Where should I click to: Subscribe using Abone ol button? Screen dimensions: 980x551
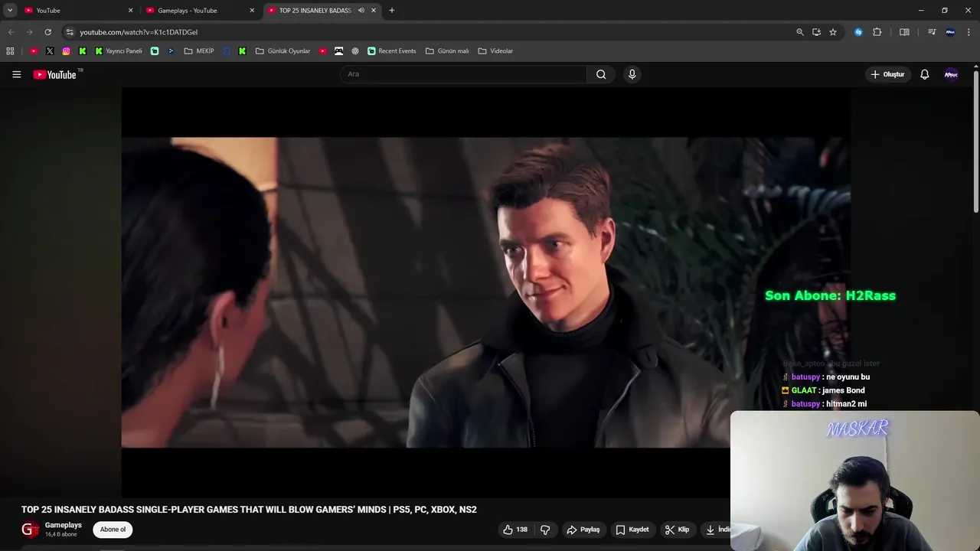(113, 530)
